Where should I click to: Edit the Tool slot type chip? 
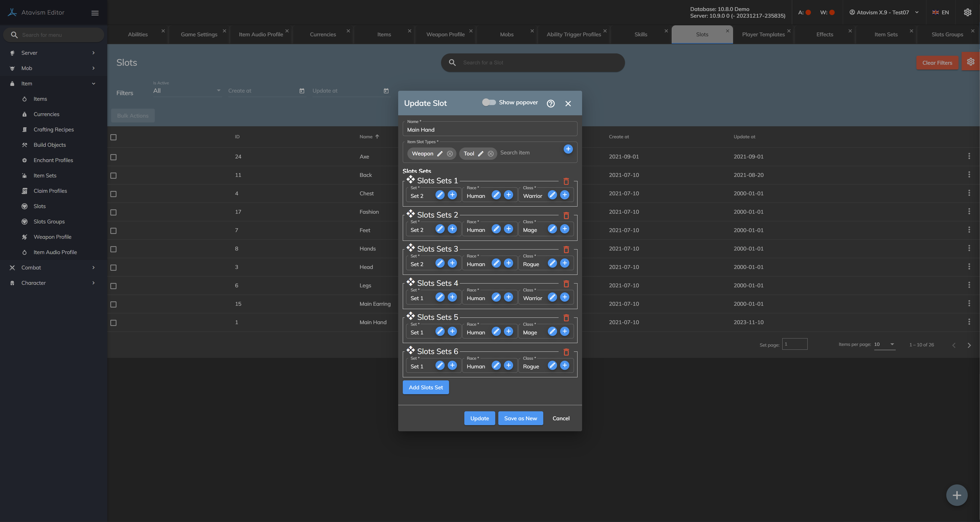[480, 154]
